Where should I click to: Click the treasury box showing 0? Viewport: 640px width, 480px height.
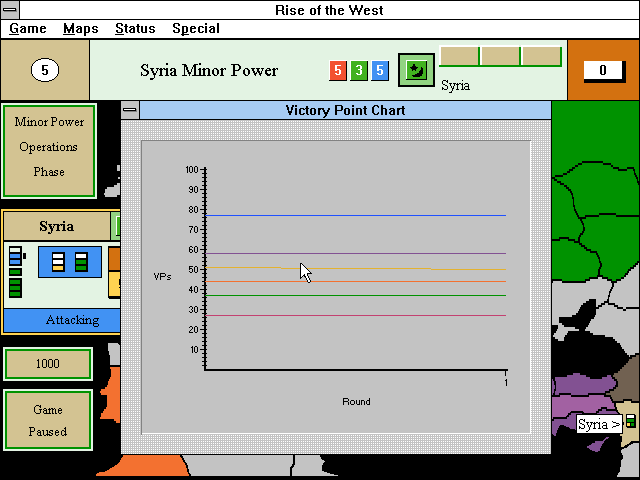pyautogui.click(x=603, y=71)
